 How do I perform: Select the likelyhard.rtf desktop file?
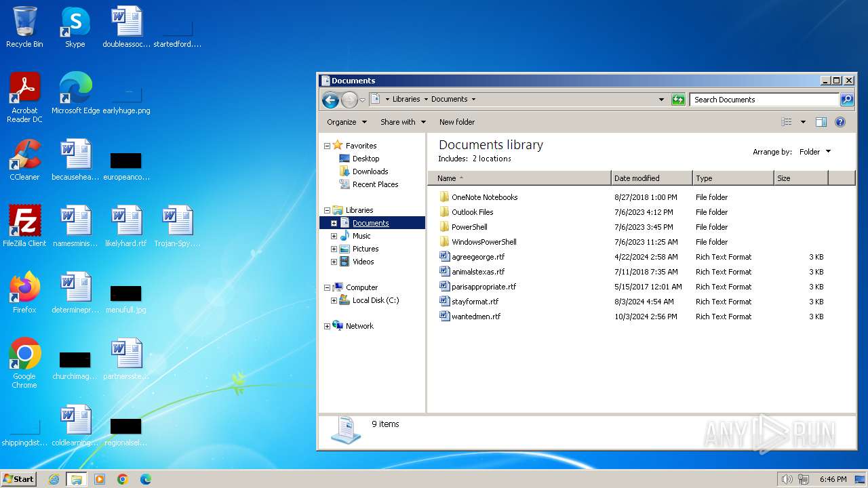127,226
